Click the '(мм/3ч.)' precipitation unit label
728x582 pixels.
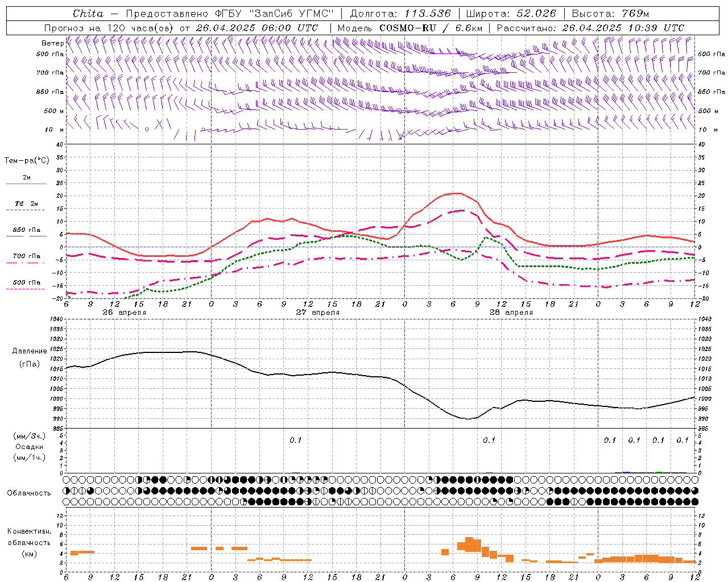30,436
